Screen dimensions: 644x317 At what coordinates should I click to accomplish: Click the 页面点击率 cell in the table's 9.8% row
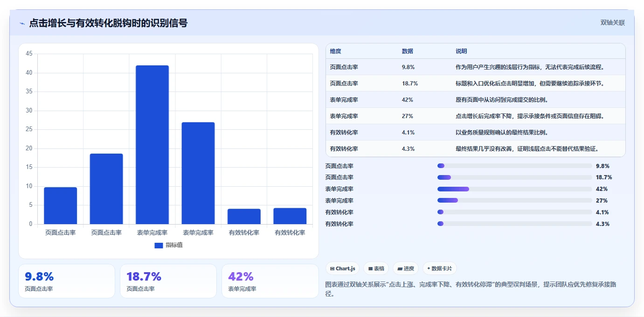click(x=344, y=67)
